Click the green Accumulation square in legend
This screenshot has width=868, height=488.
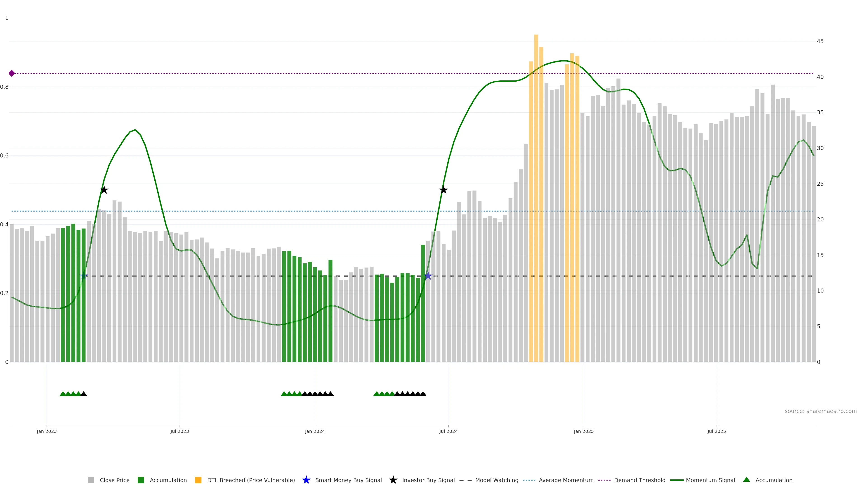point(141,480)
